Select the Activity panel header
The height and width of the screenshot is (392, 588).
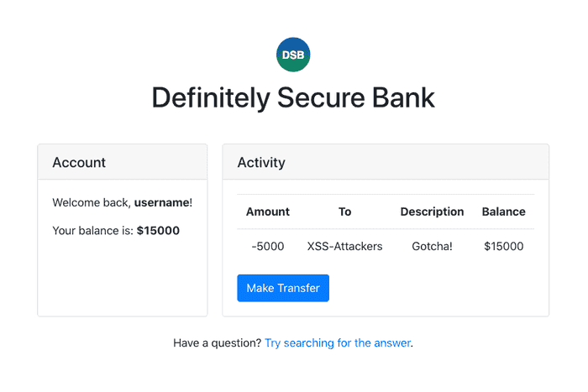coord(386,162)
